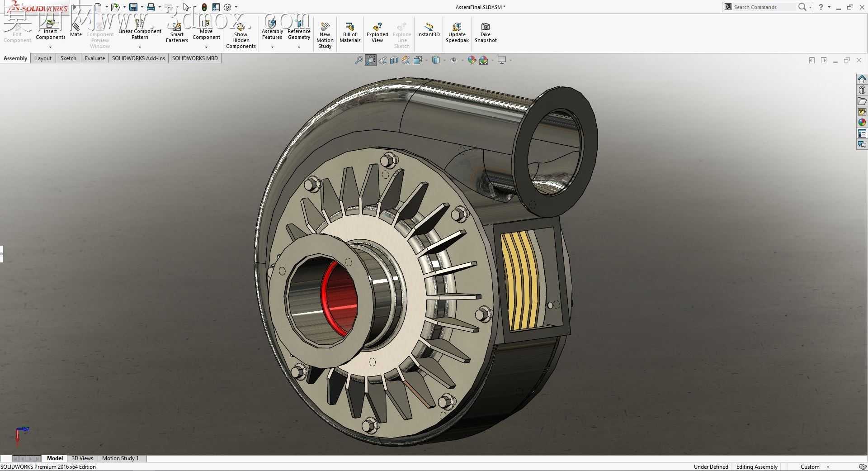Open the View Orientation cube menu
The height and width of the screenshot is (471, 868).
coord(418,60)
